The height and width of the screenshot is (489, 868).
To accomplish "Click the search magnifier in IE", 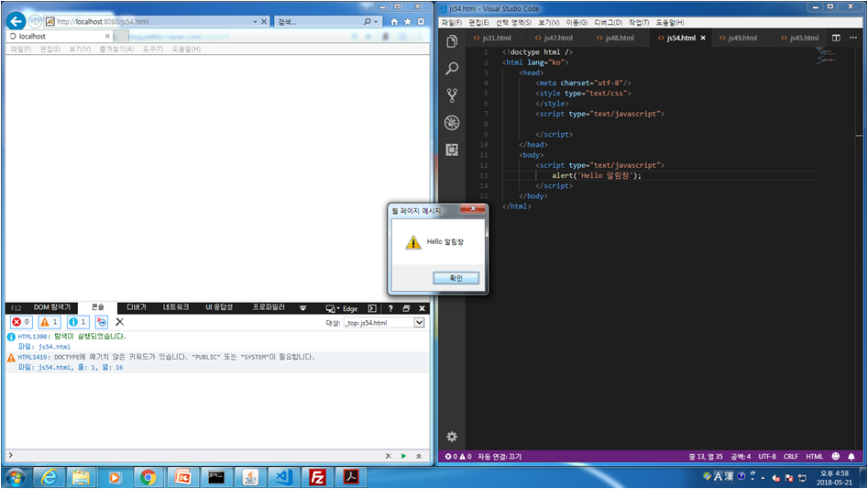I will (x=367, y=22).
